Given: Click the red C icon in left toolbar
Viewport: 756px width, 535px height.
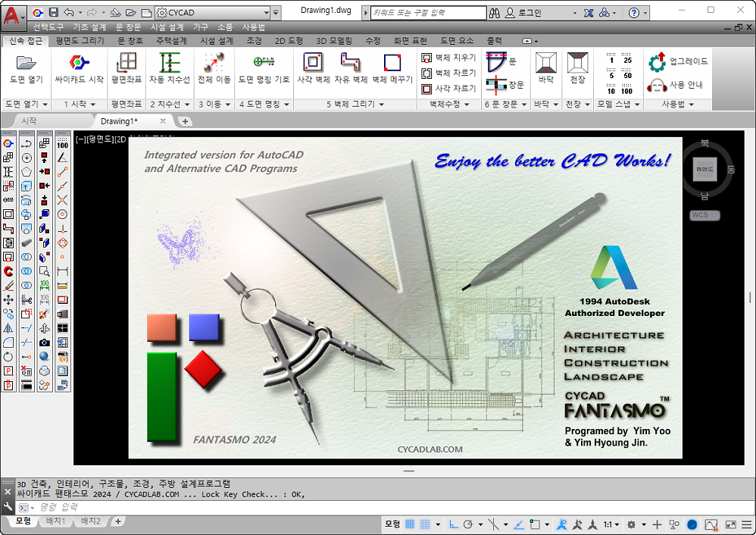Looking at the screenshot, I should 8,271.
